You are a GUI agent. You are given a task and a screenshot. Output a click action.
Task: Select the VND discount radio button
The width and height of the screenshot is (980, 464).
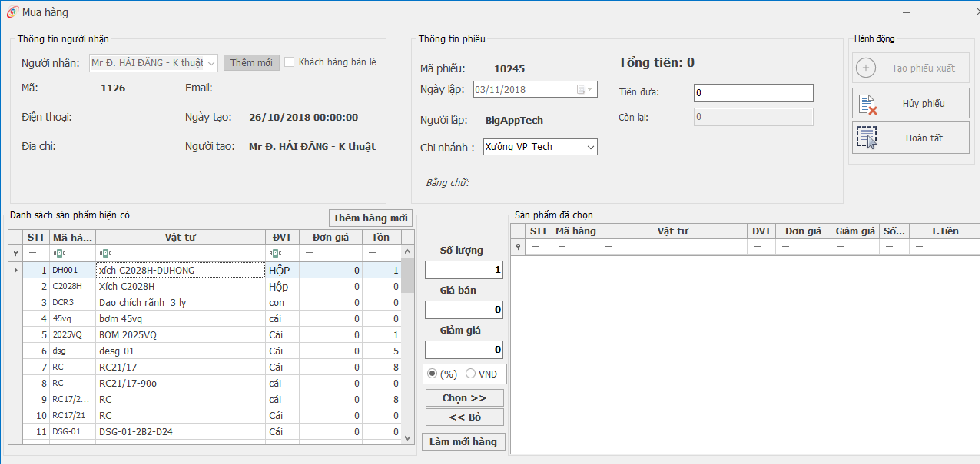(470, 374)
